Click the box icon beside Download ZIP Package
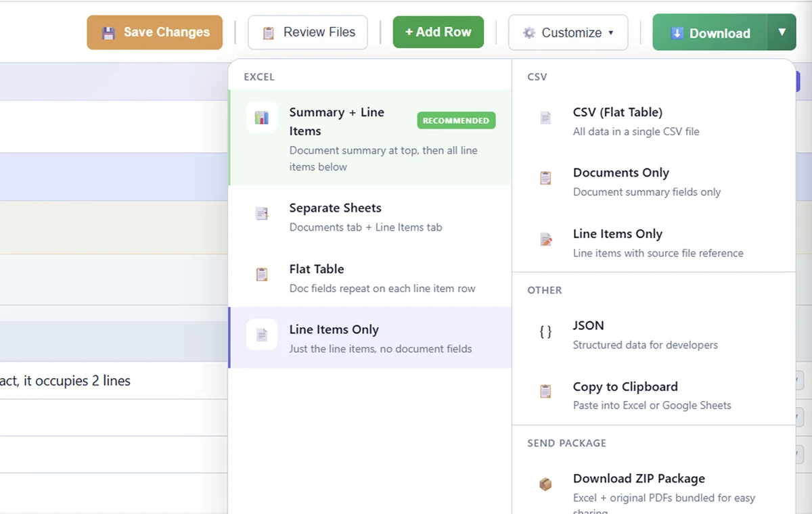 tap(545, 484)
